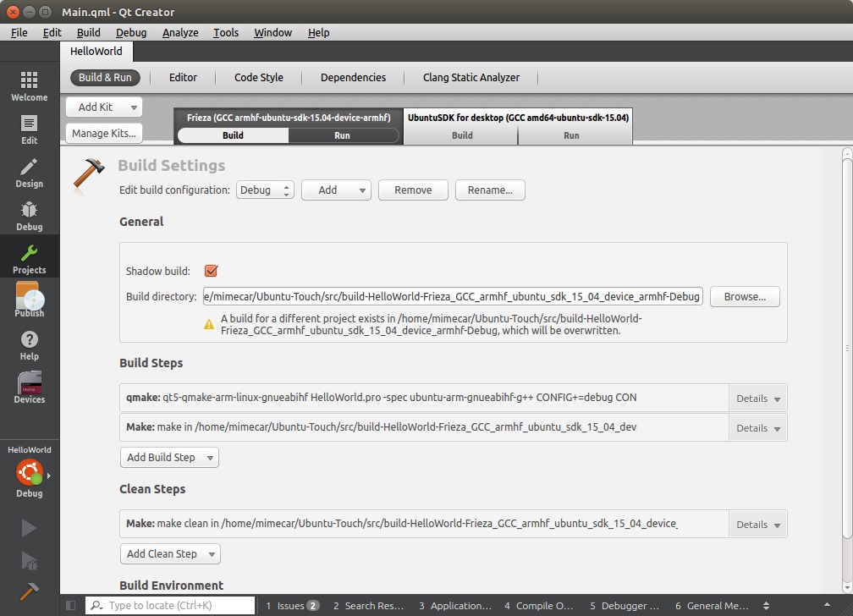Click the Remove configuration button
The height and width of the screenshot is (616, 853).
(x=413, y=190)
